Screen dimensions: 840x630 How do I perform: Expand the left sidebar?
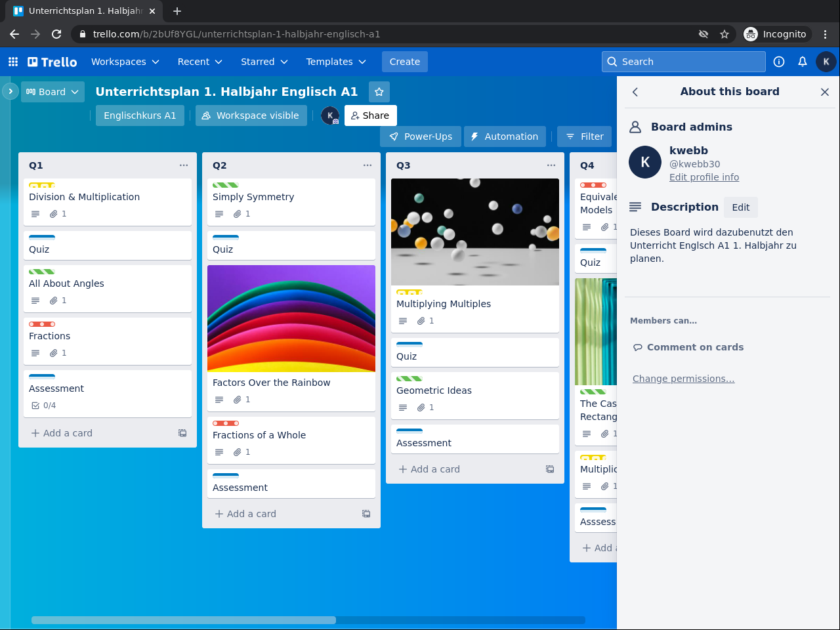tap(10, 91)
